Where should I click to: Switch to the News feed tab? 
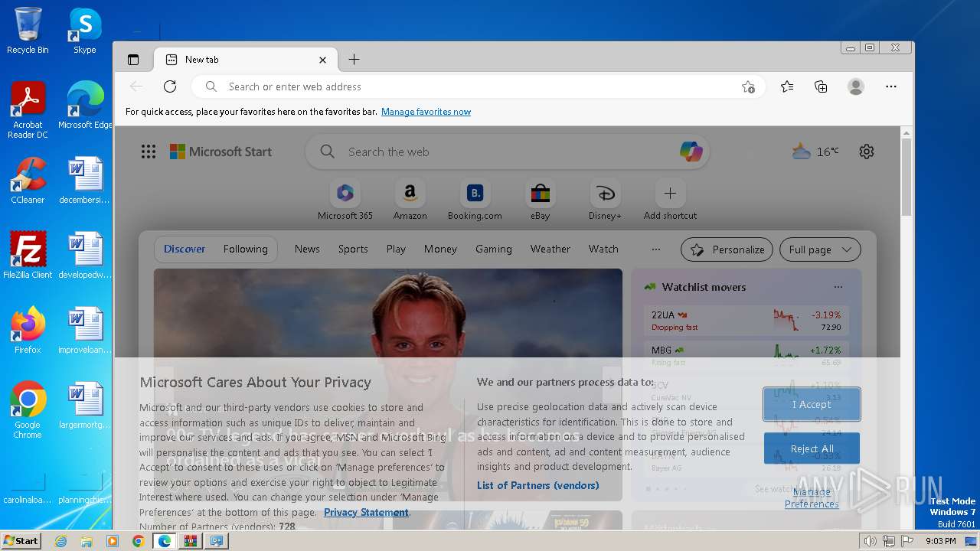click(x=307, y=249)
